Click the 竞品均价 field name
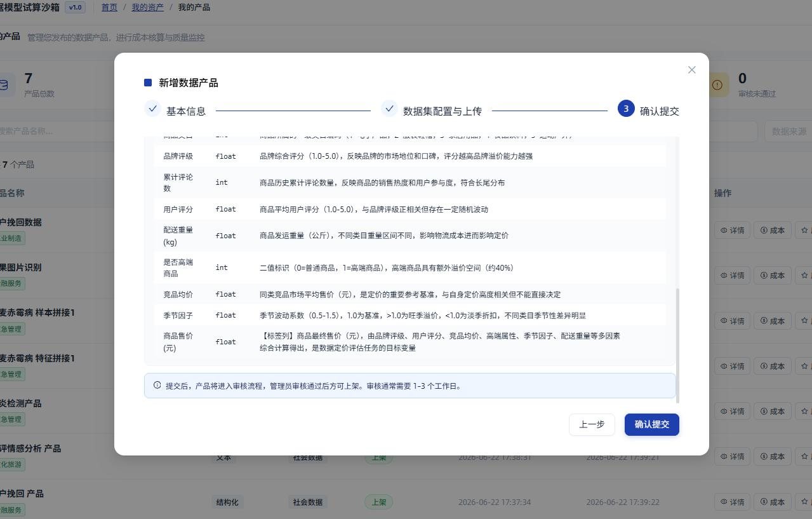 pyautogui.click(x=178, y=295)
